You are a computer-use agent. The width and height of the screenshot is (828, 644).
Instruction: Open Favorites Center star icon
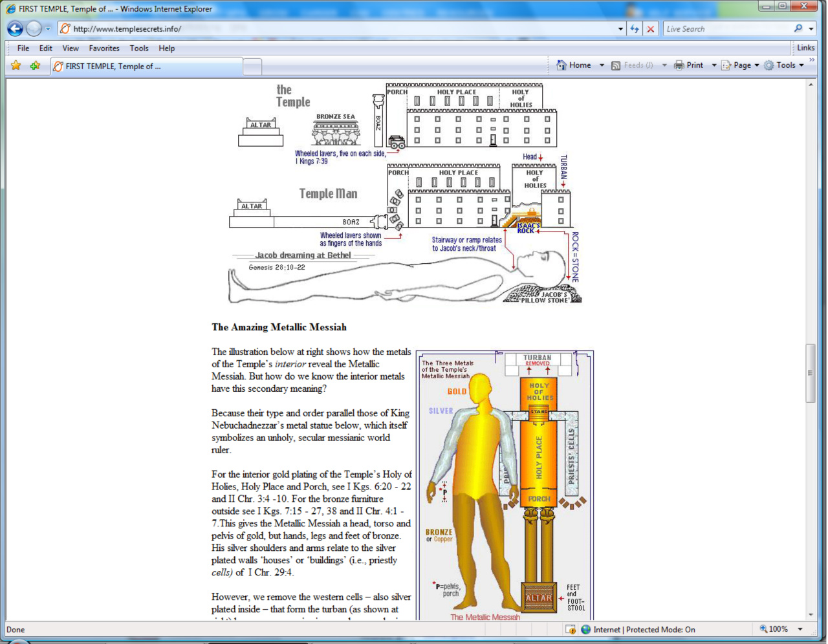[16, 65]
